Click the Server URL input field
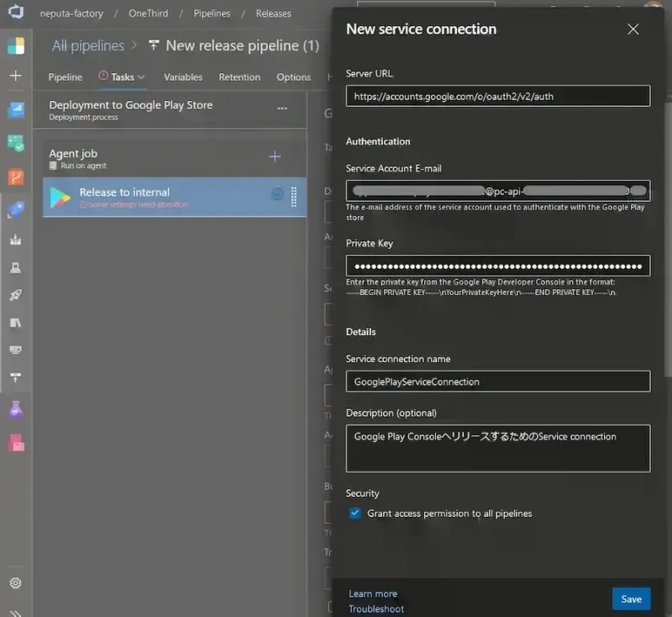Image resolution: width=672 pixels, height=617 pixels. [498, 96]
